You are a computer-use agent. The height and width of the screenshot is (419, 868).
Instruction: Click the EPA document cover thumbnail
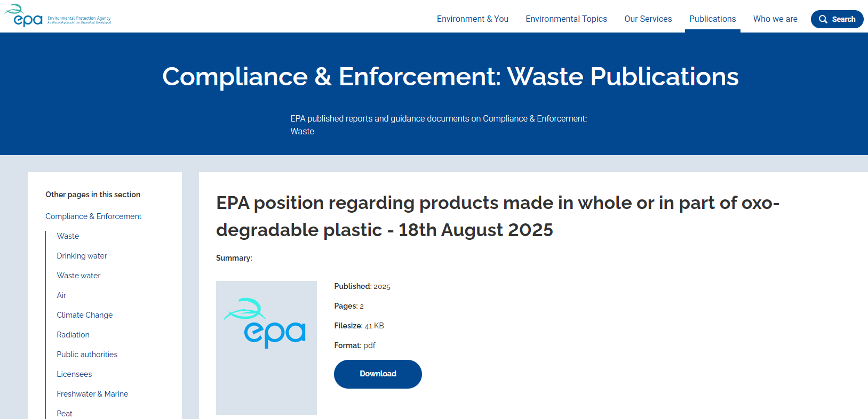[266, 348]
